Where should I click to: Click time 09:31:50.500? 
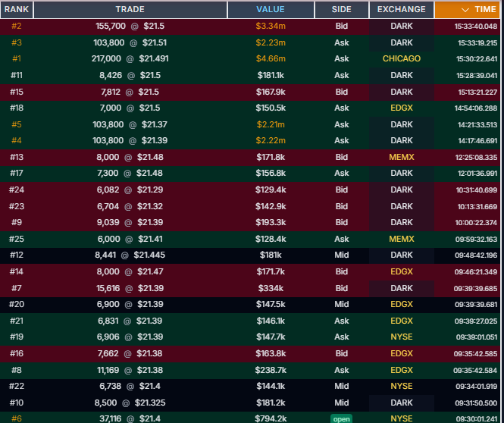click(x=476, y=403)
